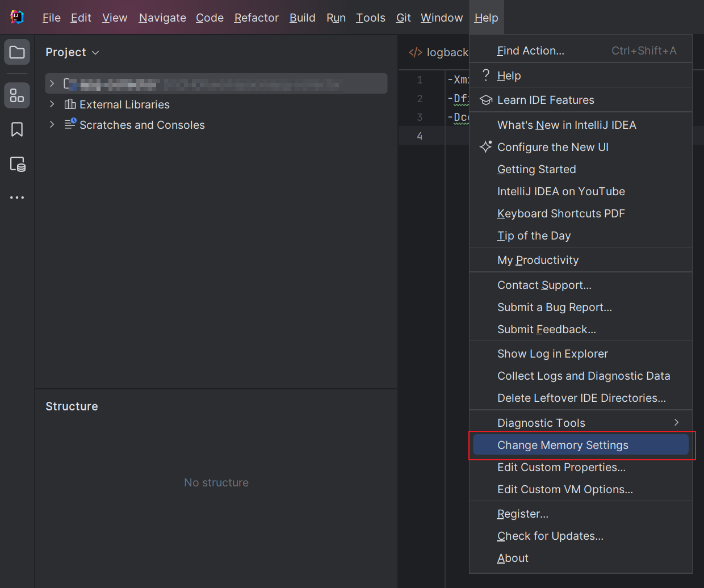Open the Build menu

click(x=303, y=18)
